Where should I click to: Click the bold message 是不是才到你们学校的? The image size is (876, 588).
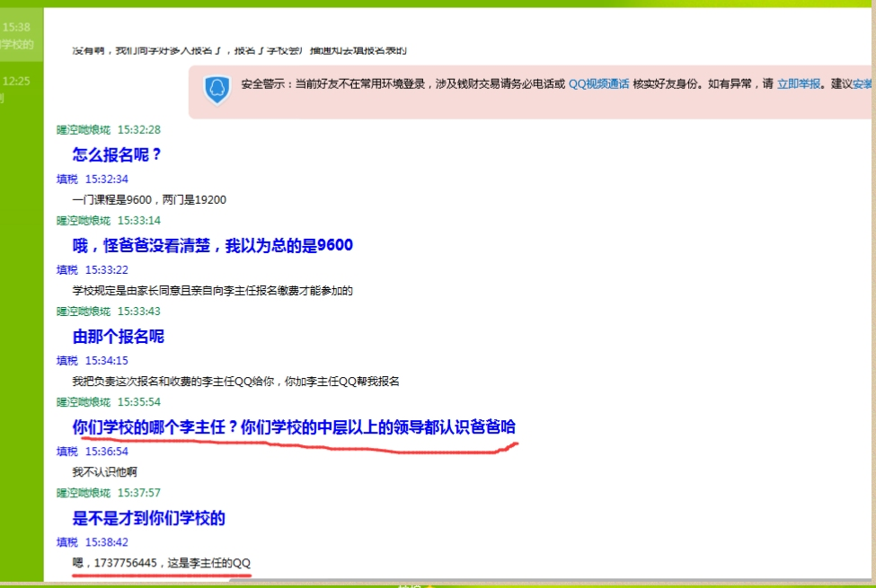[x=148, y=518]
